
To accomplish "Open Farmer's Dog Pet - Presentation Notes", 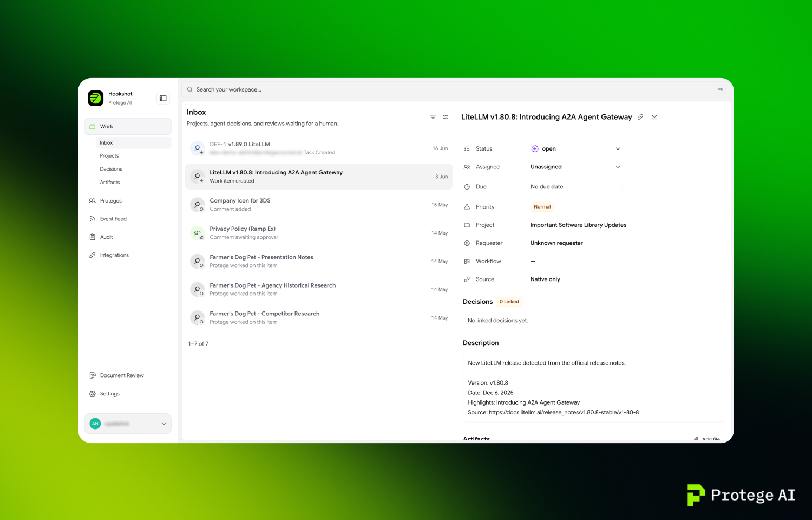I will tap(319, 261).
